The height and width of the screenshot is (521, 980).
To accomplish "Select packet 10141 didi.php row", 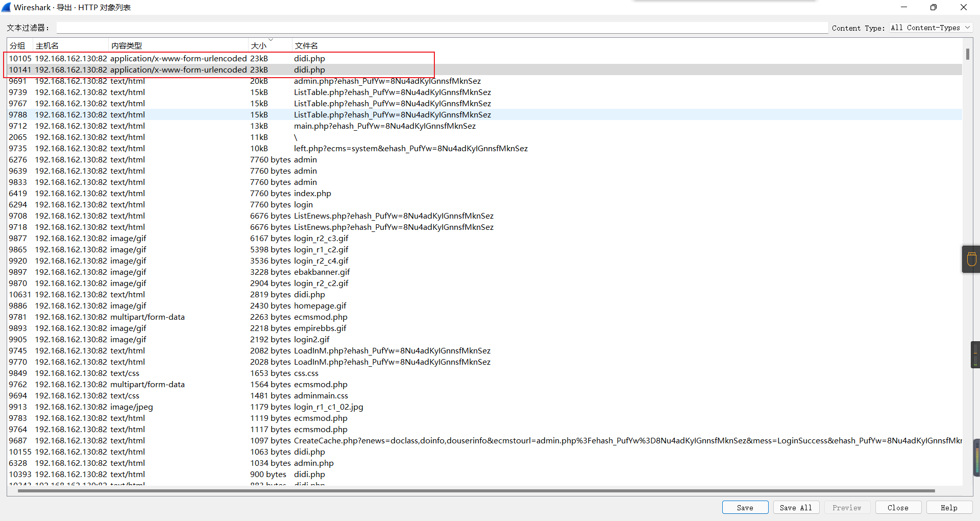I will click(484, 70).
